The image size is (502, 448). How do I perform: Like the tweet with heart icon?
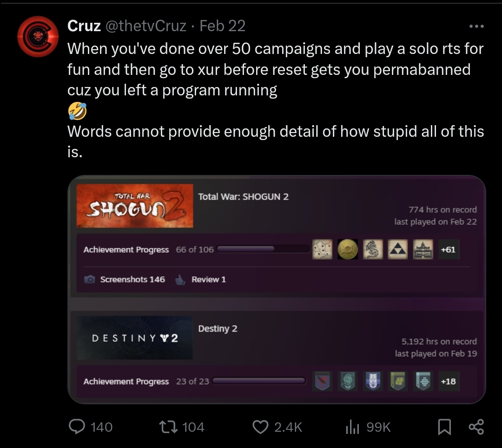tap(260, 427)
